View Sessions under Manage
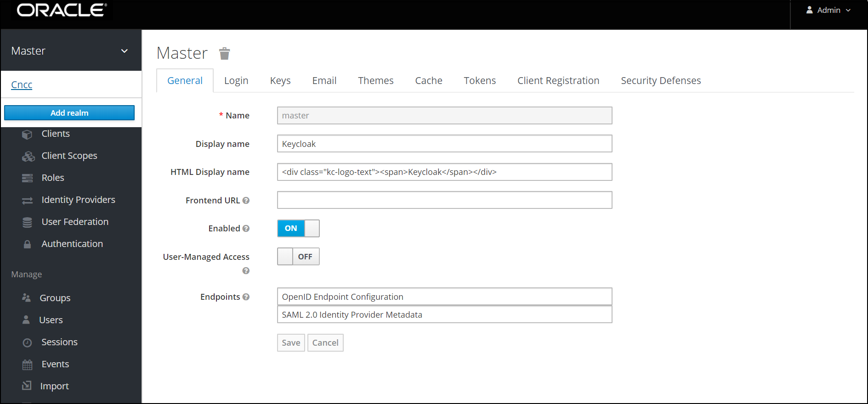 point(59,342)
